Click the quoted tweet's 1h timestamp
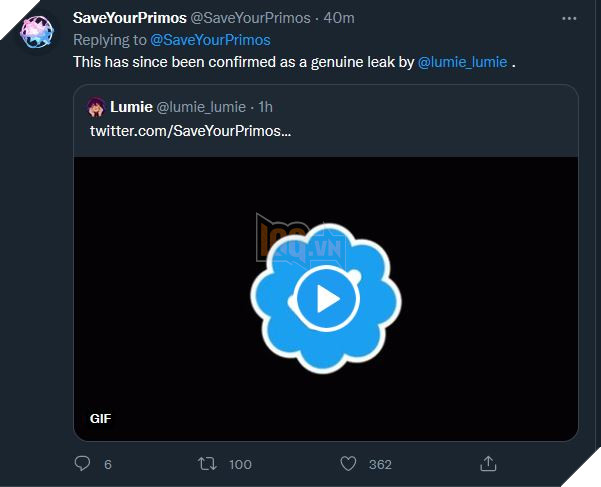The height and width of the screenshot is (487, 601). pos(267,107)
